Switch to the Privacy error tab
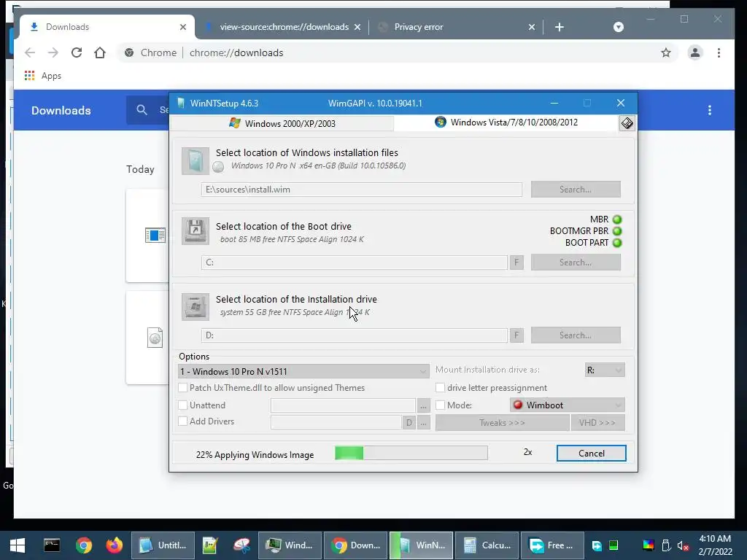Screen dimensions: 747x560 pos(457,27)
